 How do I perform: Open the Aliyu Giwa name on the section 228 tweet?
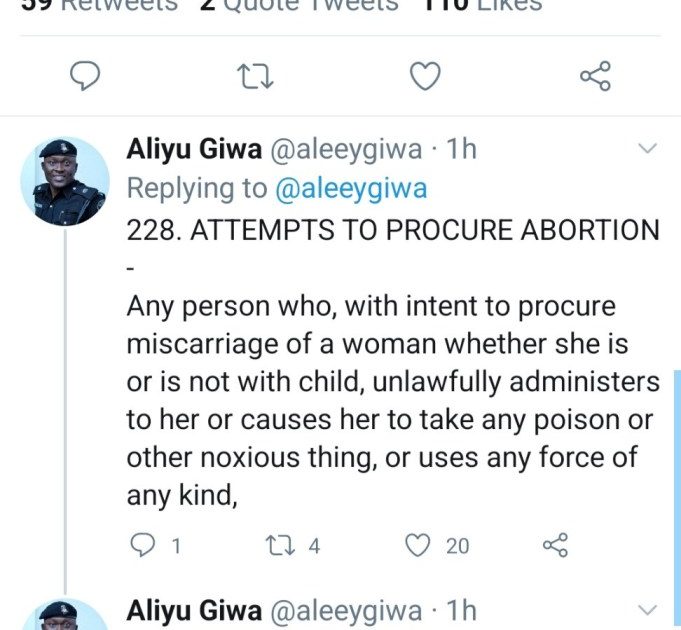(194, 150)
